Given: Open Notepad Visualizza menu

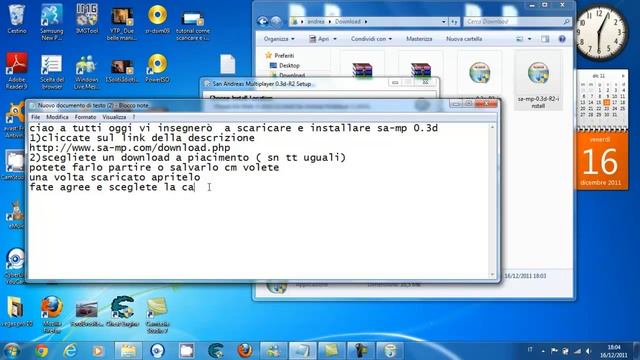Looking at the screenshot, I should point(114,117).
